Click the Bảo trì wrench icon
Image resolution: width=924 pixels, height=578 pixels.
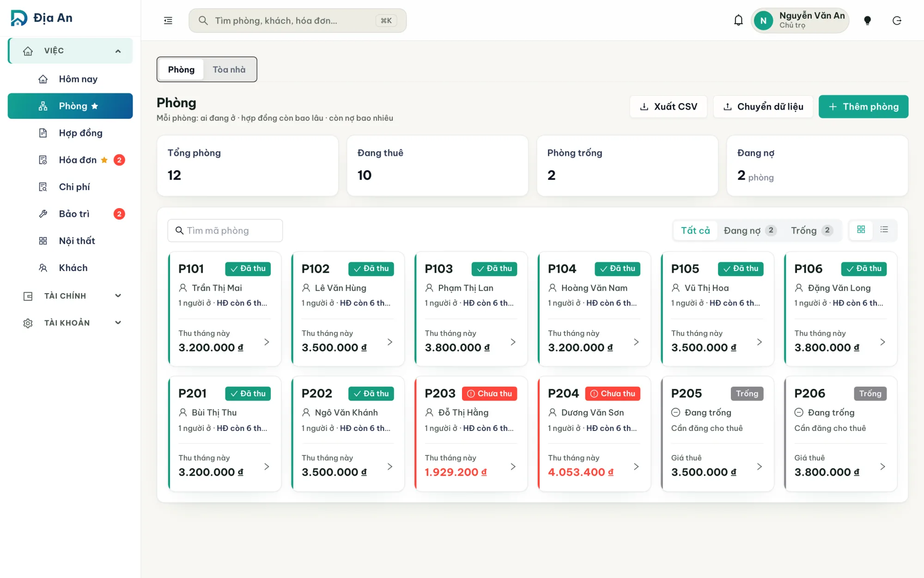click(x=43, y=214)
